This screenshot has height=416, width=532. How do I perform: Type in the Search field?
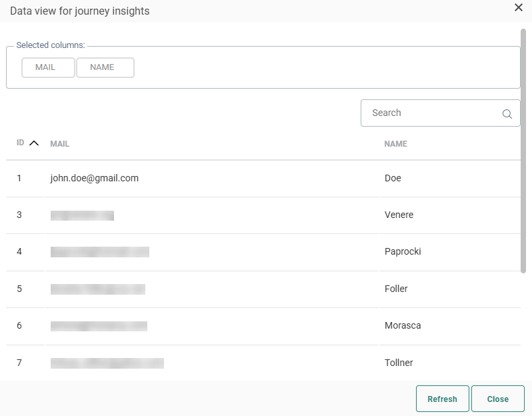[x=430, y=113]
